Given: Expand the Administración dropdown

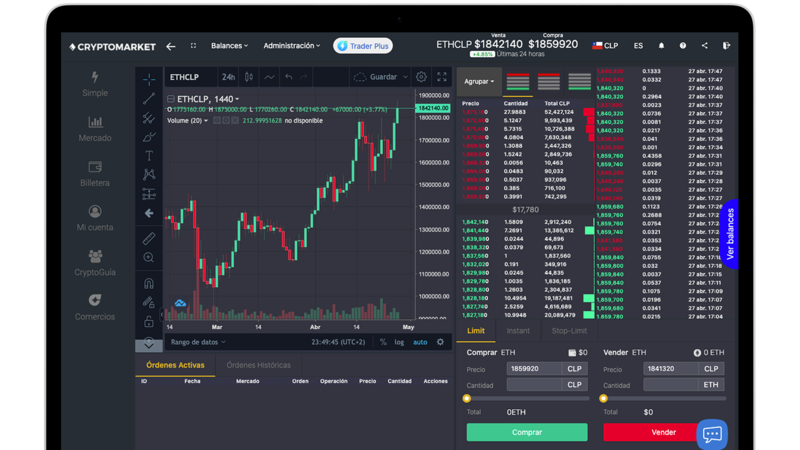Looking at the screenshot, I should point(291,46).
